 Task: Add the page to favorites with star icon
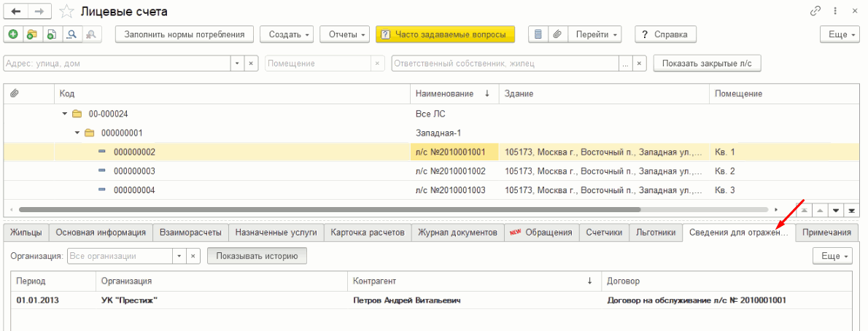tap(66, 12)
